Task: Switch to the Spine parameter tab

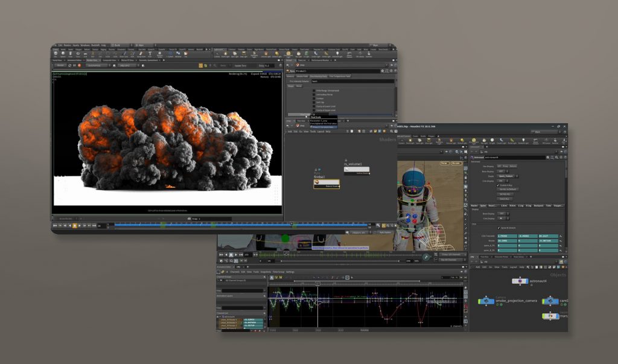Action: point(483,205)
